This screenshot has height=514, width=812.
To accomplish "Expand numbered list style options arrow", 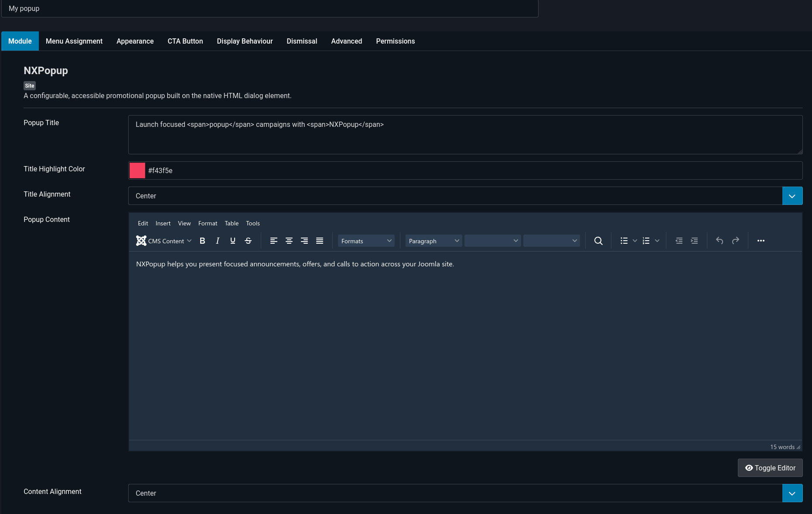I will [657, 241].
